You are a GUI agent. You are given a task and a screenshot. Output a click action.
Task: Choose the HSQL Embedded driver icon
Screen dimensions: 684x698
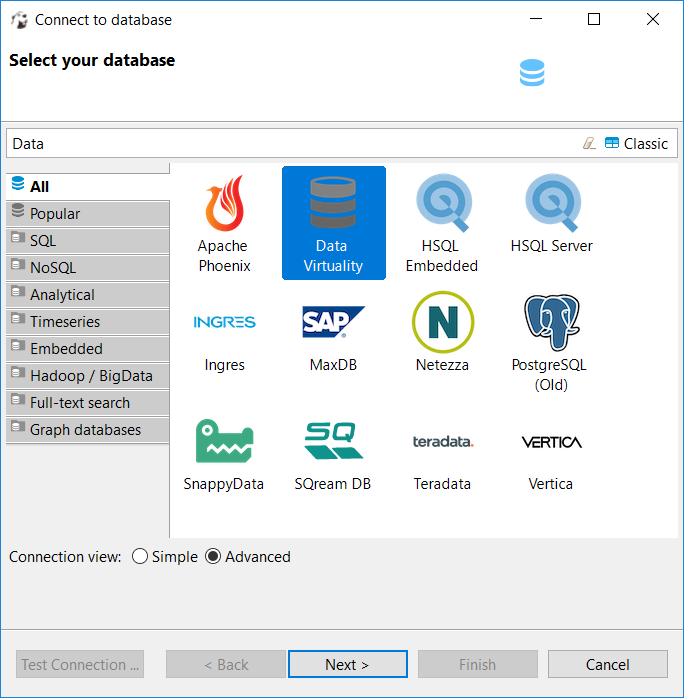pyautogui.click(x=442, y=203)
